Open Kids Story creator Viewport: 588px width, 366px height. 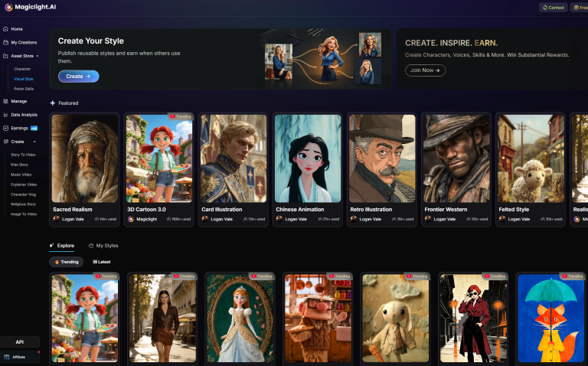click(19, 165)
